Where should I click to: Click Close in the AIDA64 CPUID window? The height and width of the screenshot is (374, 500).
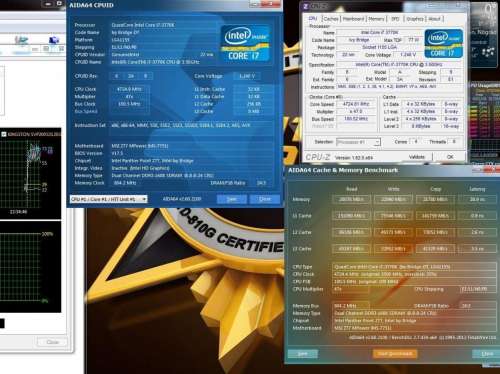(265, 199)
